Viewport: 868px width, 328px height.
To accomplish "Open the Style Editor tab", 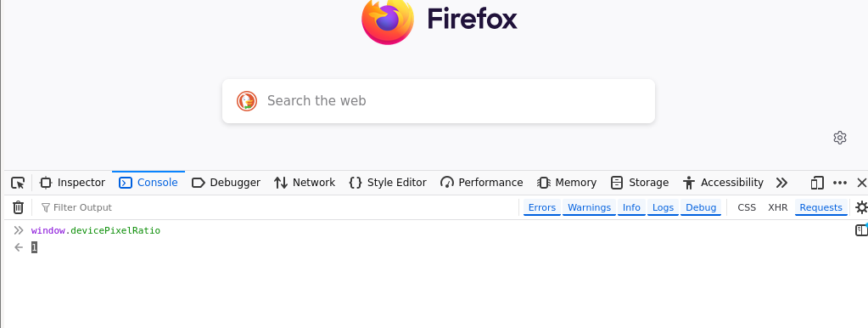I will pos(388,183).
